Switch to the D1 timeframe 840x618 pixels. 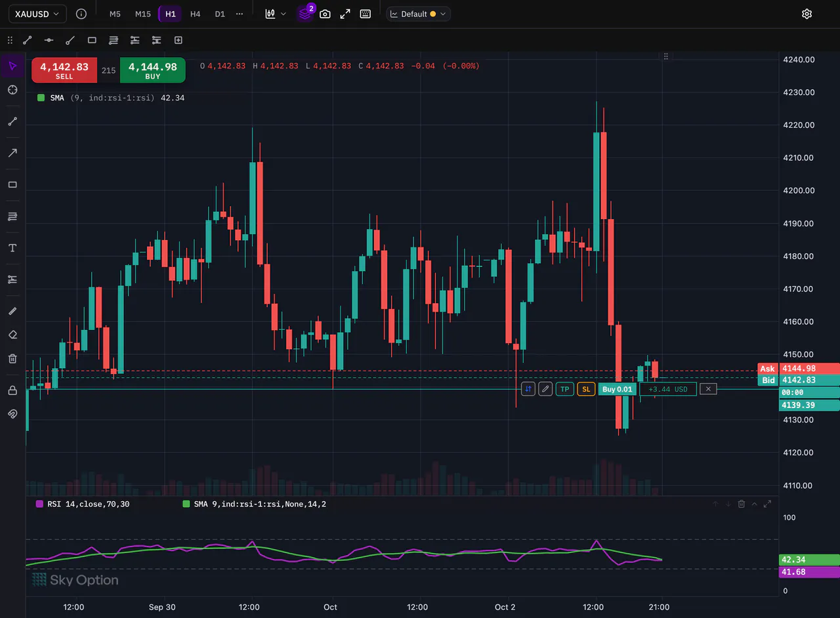point(220,14)
